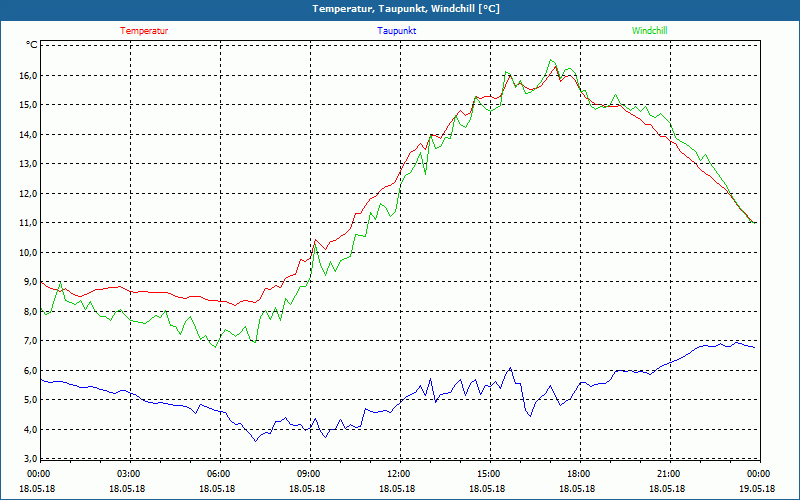Image resolution: width=800 pixels, height=500 pixels.
Task: Click the '8,0' y-axis value
Action: point(31,311)
